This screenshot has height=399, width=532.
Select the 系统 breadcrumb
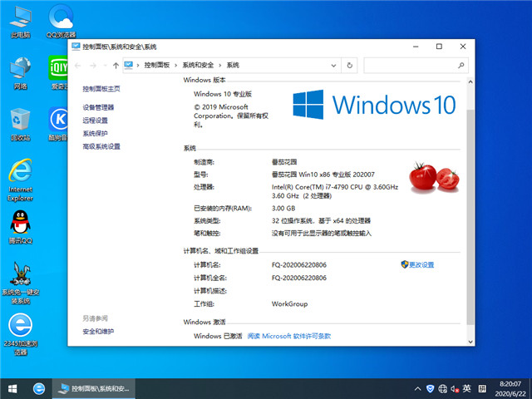click(233, 65)
